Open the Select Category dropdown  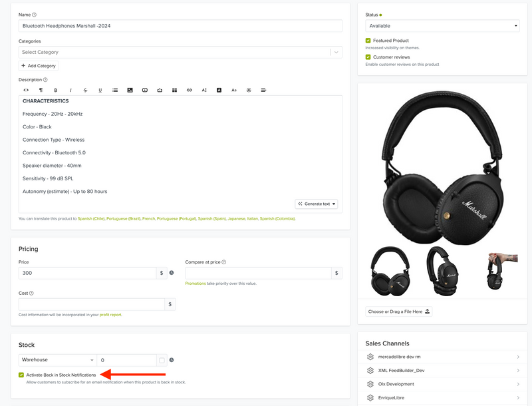tap(180, 53)
